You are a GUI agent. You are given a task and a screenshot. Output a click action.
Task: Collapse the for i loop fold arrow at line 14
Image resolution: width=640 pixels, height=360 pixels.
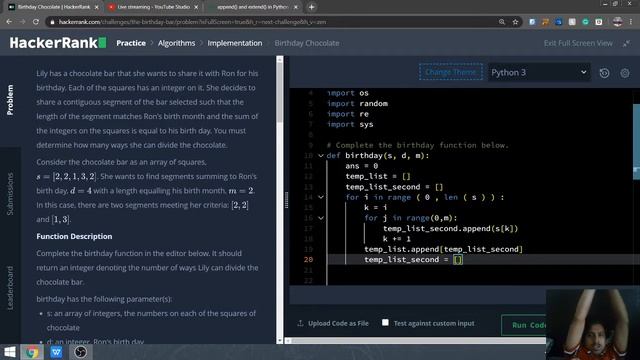[x=321, y=197]
